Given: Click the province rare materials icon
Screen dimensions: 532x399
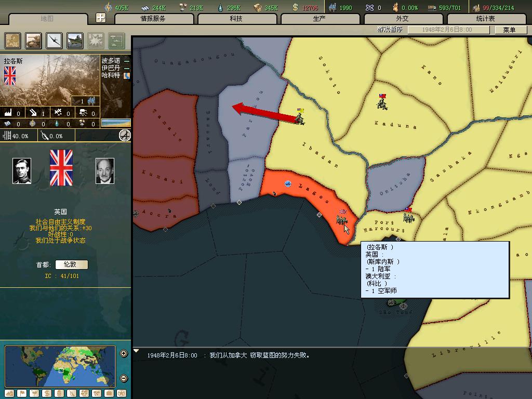Looking at the screenshot, I should pos(82,124).
